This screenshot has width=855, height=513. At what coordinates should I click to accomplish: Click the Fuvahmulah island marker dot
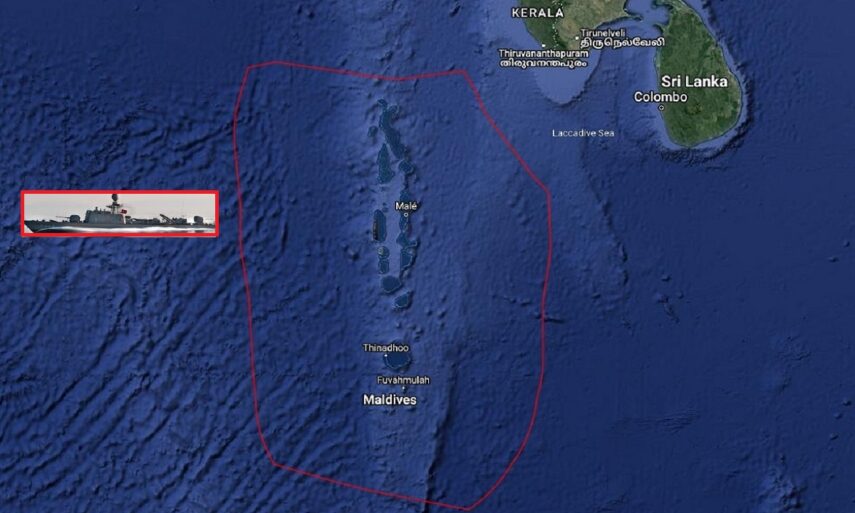coord(404,388)
